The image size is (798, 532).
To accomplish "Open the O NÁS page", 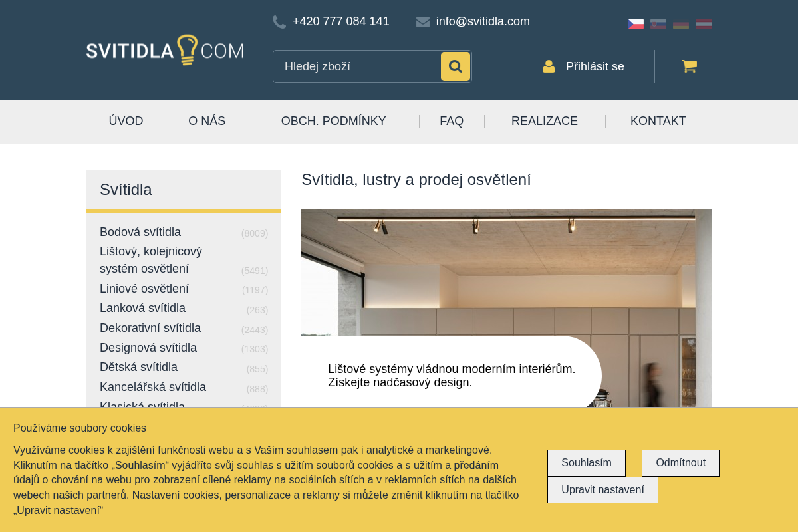I will click(207, 121).
